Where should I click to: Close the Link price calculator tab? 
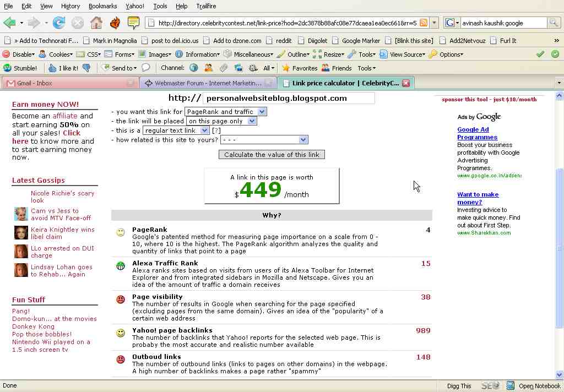pyautogui.click(x=406, y=83)
